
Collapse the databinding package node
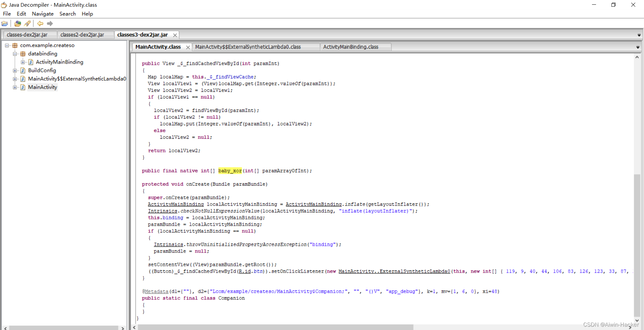(15, 54)
